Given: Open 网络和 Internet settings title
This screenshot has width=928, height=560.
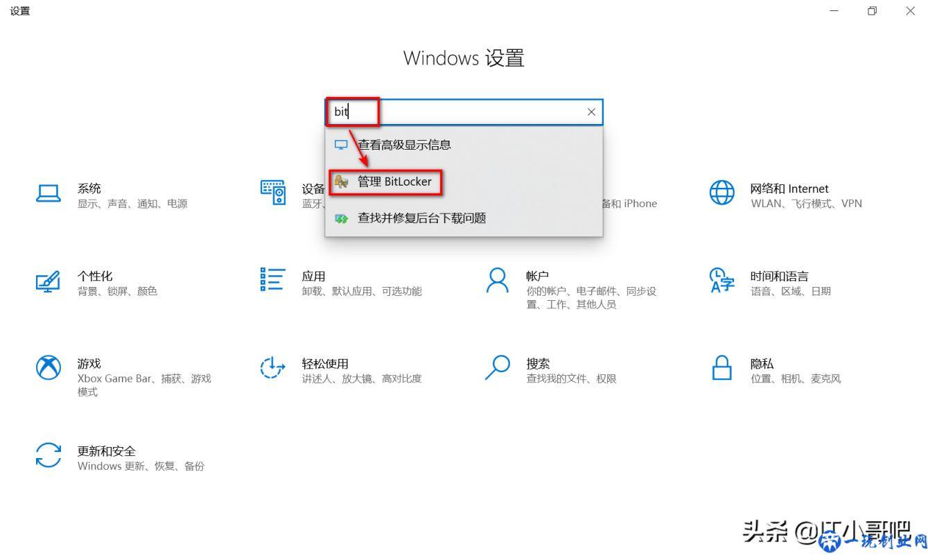Looking at the screenshot, I should pyautogui.click(x=789, y=189).
